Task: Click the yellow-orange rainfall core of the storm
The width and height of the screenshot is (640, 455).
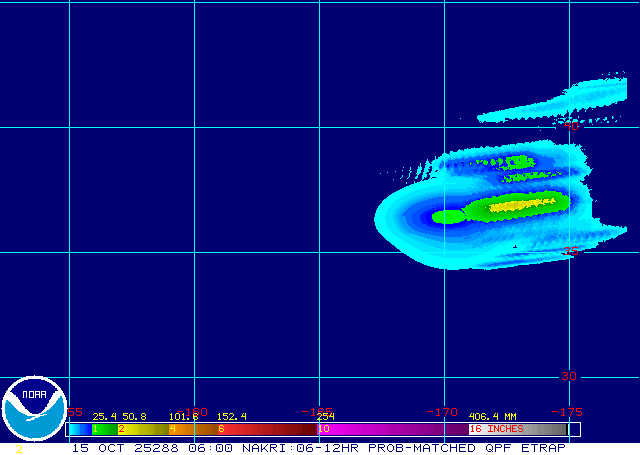Action: click(x=520, y=207)
